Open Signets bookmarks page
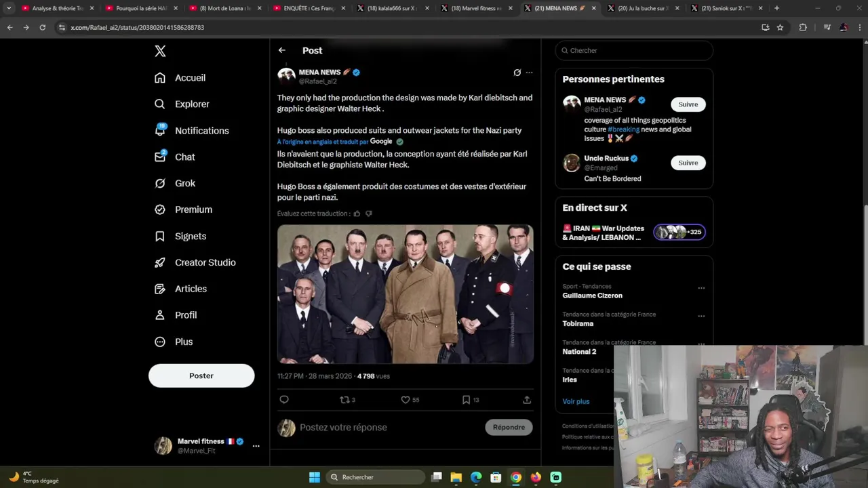868x488 pixels. pos(180,236)
